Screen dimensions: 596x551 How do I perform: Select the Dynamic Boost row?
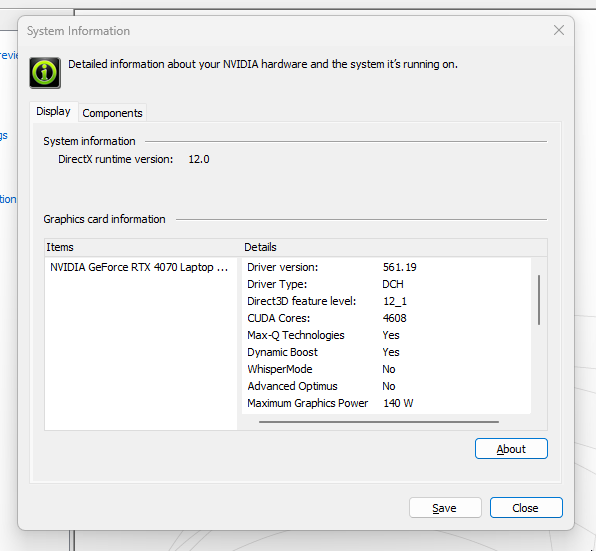(386, 352)
